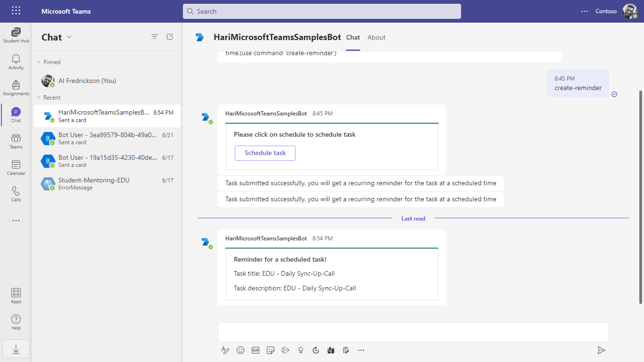Viewport: 644px width, 362px height.
Task: Open the Viva/approvals icon in compose bar
Action: (331, 350)
